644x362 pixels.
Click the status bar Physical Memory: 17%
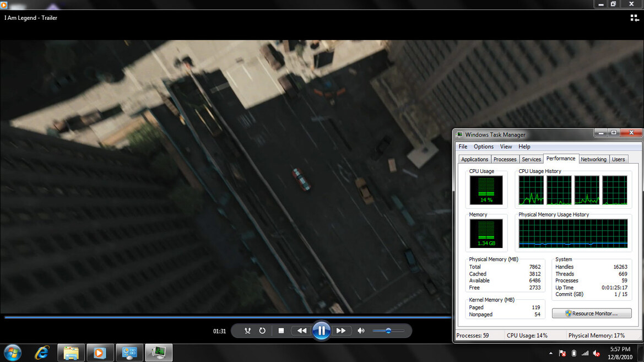click(597, 336)
